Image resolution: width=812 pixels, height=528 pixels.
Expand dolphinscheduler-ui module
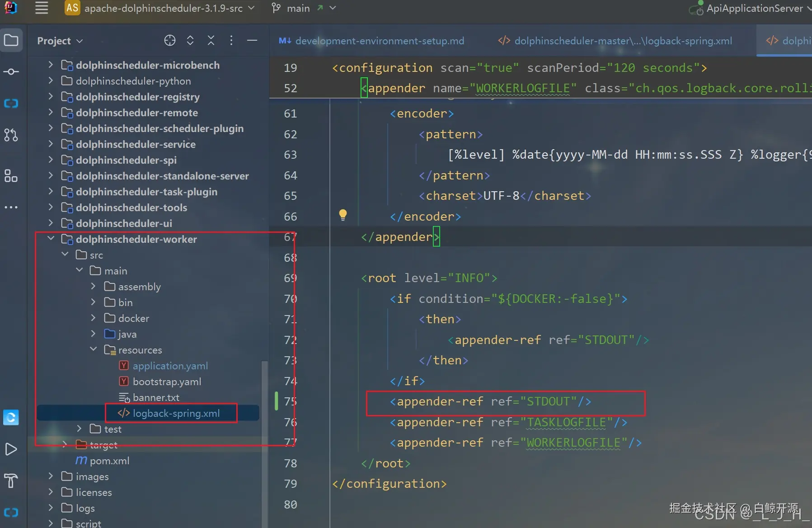[51, 223]
